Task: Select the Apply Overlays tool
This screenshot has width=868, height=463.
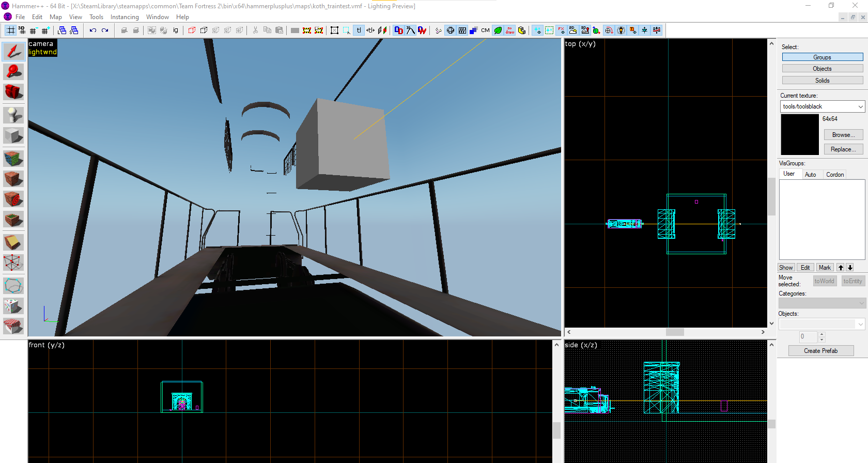Action: pyautogui.click(x=13, y=220)
